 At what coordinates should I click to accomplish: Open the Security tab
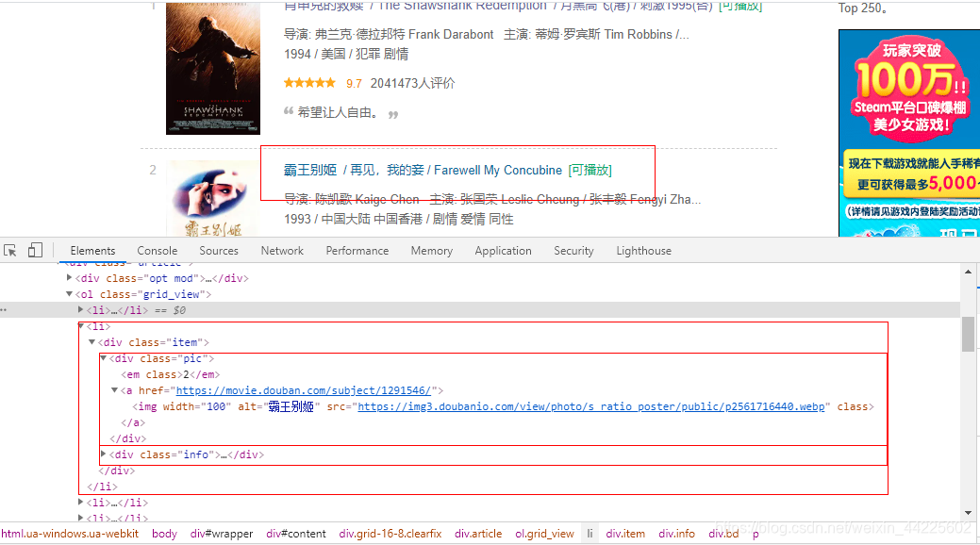click(573, 251)
